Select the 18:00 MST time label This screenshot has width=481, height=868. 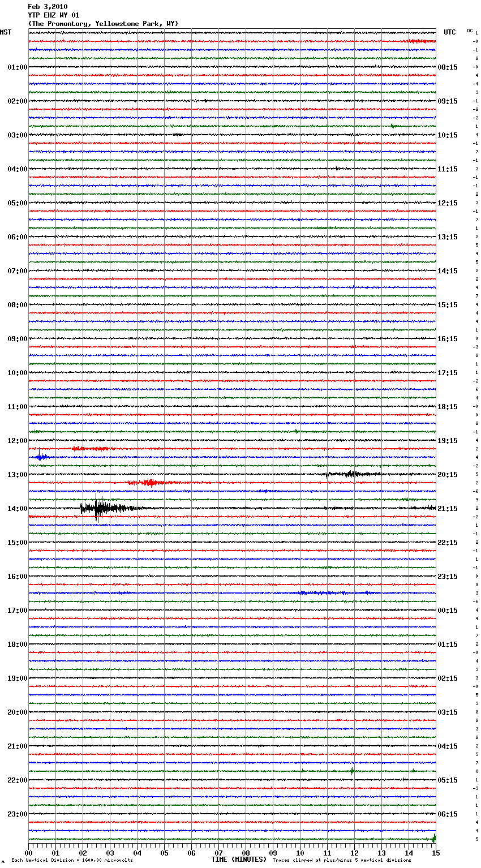click(x=17, y=644)
